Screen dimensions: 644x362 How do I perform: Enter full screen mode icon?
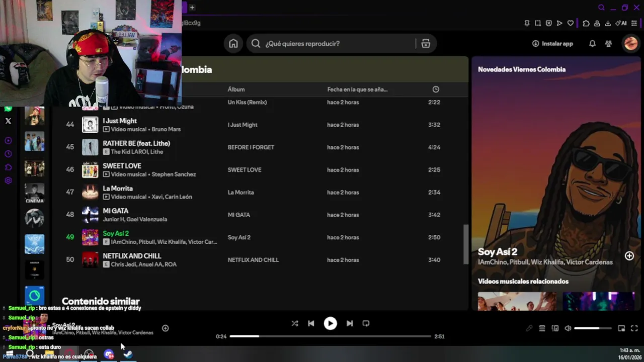[x=634, y=328]
